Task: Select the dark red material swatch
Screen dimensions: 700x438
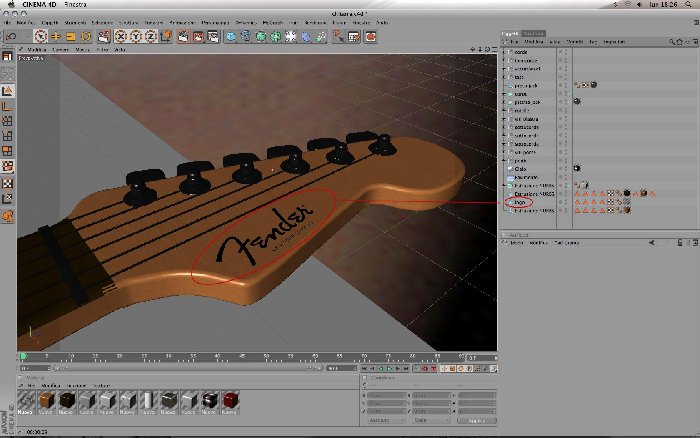Action: pyautogui.click(x=230, y=400)
